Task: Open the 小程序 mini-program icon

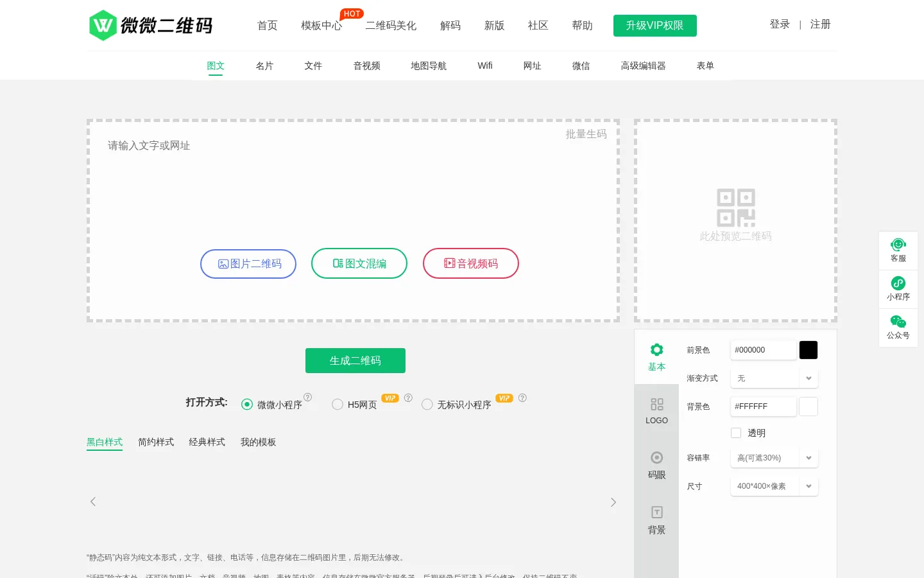Action: (x=898, y=289)
